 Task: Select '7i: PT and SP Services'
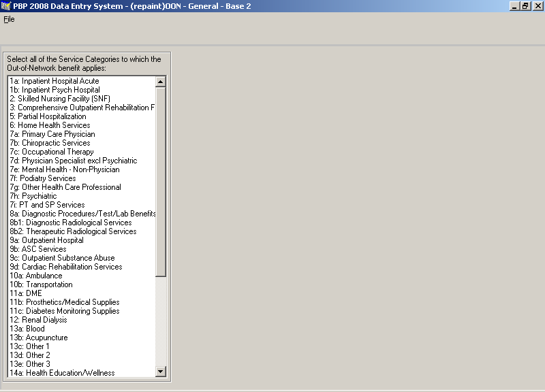tap(82, 205)
